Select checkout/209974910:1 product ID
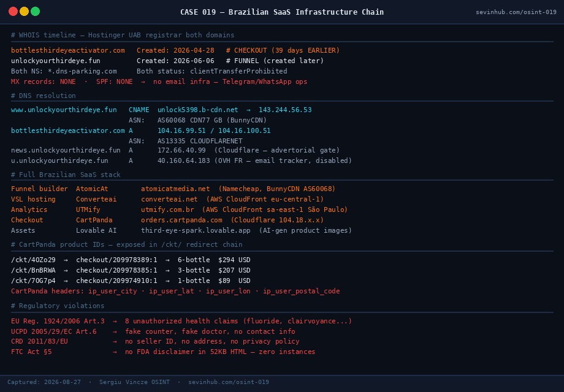The image size is (564, 392). (116, 281)
